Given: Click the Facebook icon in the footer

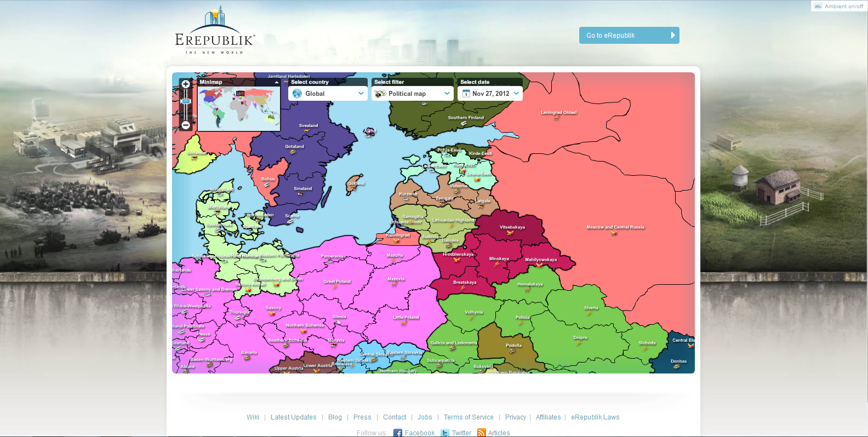Looking at the screenshot, I should click(398, 433).
